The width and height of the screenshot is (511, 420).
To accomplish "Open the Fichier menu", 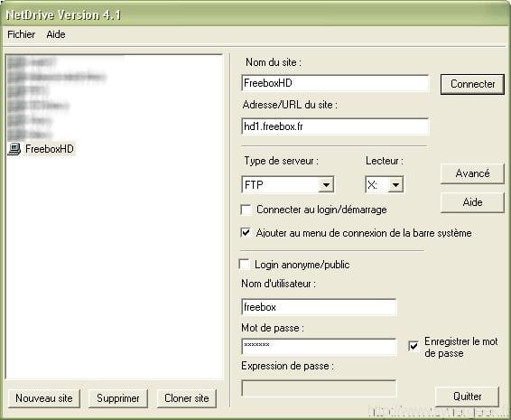I will (x=21, y=34).
